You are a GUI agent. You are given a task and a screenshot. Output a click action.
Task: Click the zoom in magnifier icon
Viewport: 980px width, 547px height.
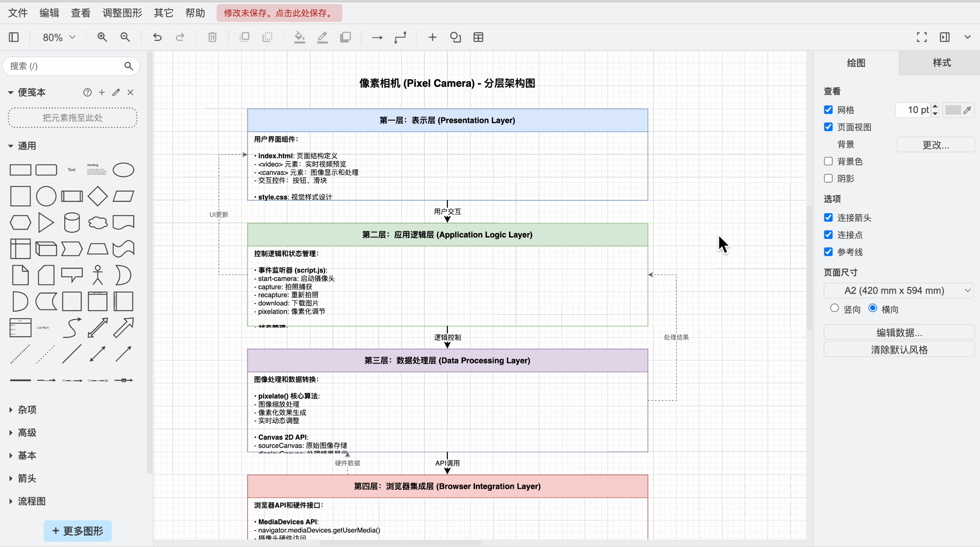[102, 37]
